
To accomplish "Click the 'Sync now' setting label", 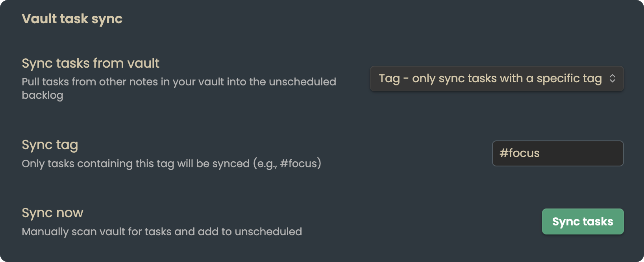I will (52, 212).
